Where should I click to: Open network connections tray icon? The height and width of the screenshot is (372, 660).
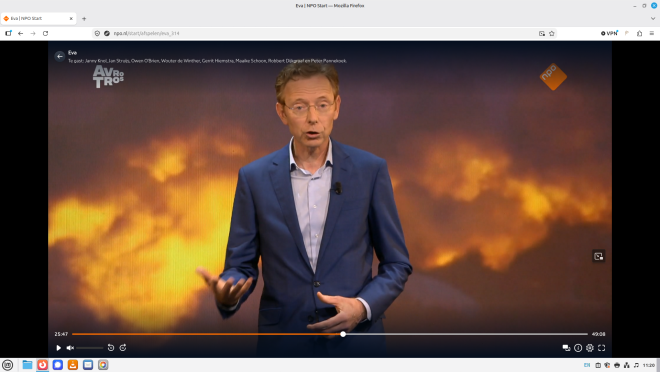pyautogui.click(x=627, y=365)
